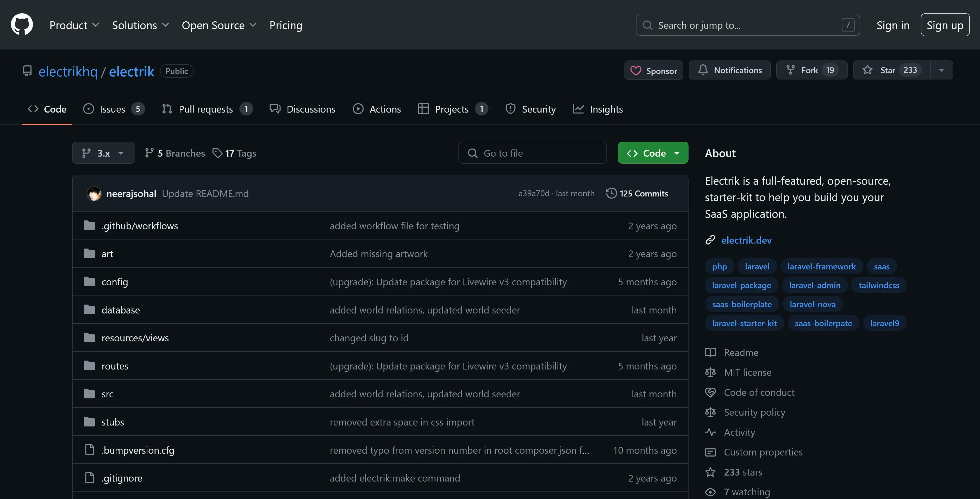Click the php topic tag
Viewport: 980px width, 499px height.
click(719, 266)
